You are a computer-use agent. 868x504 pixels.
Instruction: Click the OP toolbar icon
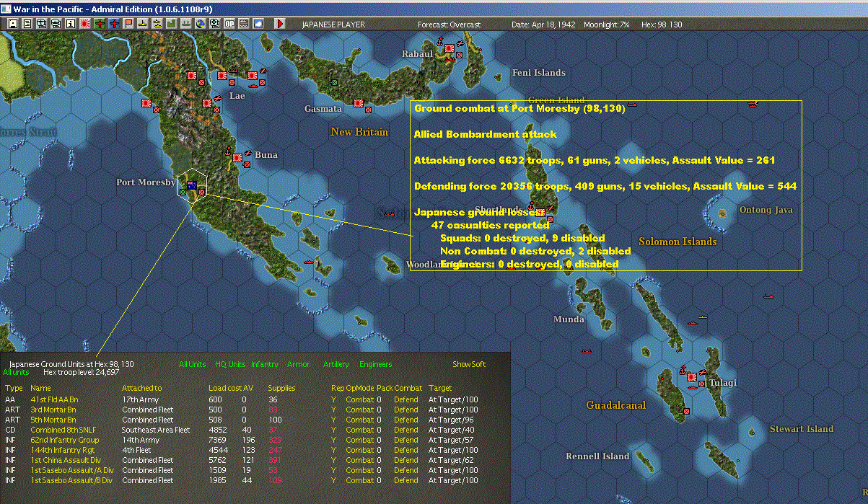tap(229, 24)
